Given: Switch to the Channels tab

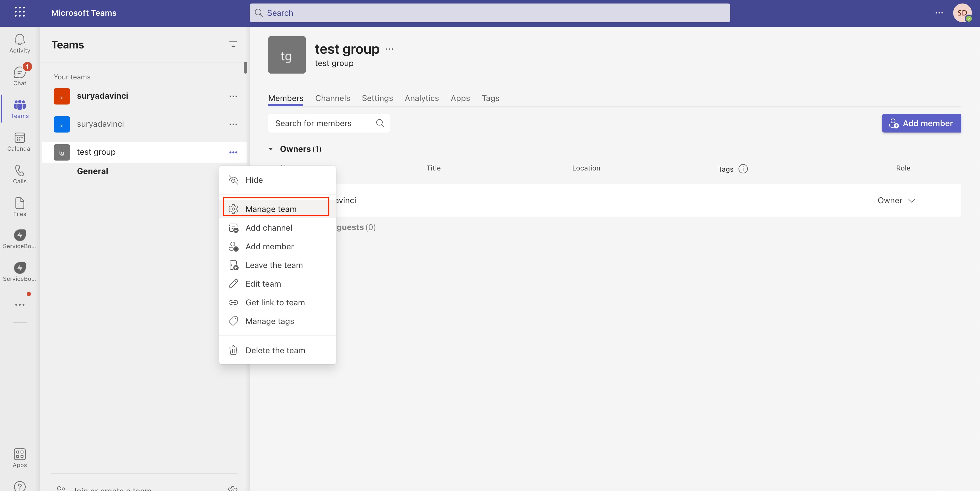Looking at the screenshot, I should [332, 98].
